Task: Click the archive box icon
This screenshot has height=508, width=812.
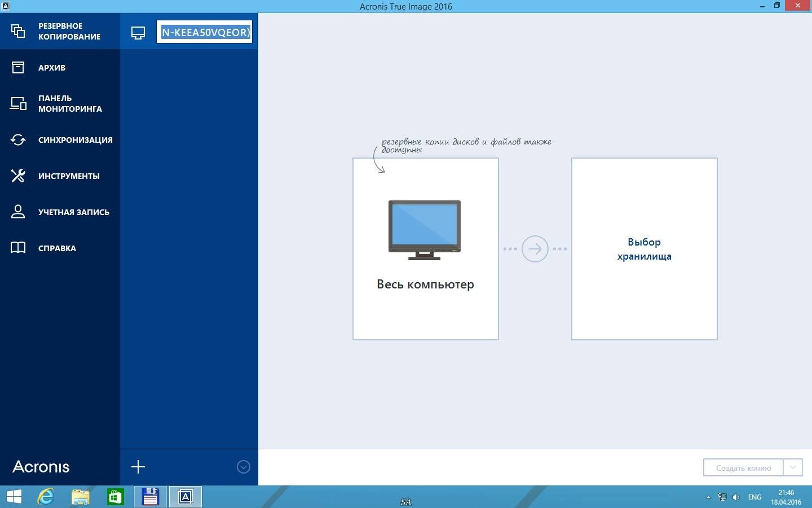Action: (x=18, y=68)
